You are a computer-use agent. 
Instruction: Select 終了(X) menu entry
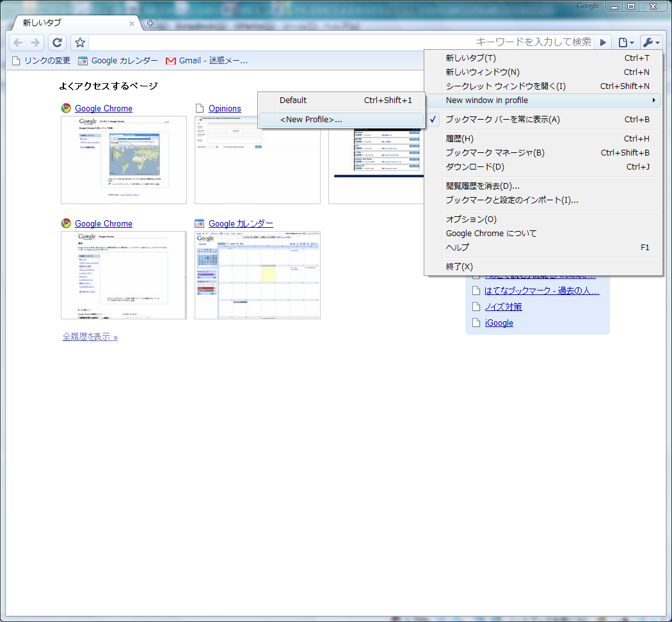coord(543,266)
